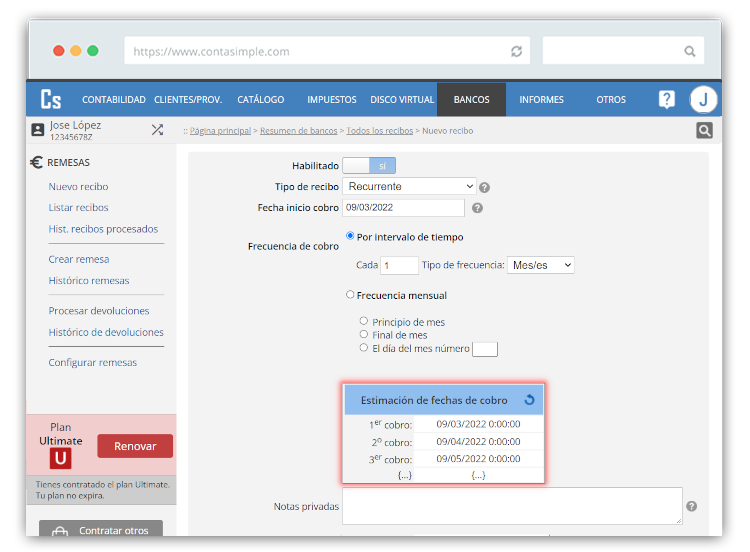This screenshot has height=552, width=750.
Task: Click the Renovar button
Action: pyautogui.click(x=135, y=446)
